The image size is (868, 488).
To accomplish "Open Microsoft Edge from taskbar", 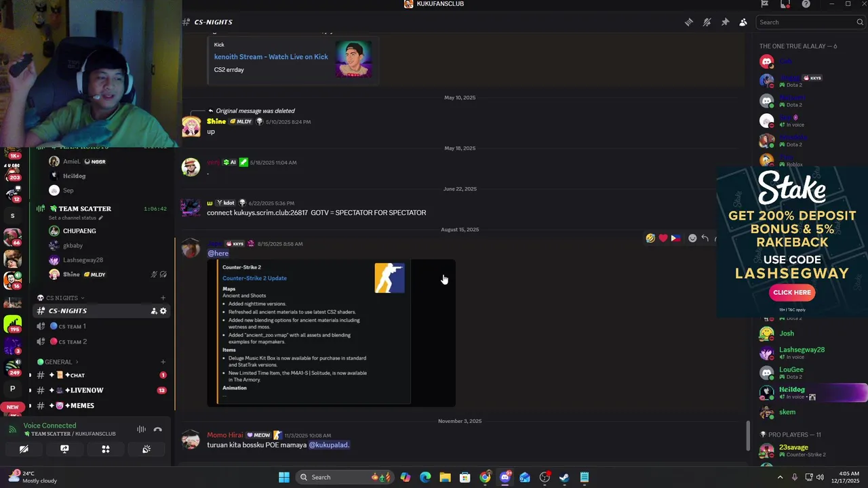I will [x=425, y=477].
